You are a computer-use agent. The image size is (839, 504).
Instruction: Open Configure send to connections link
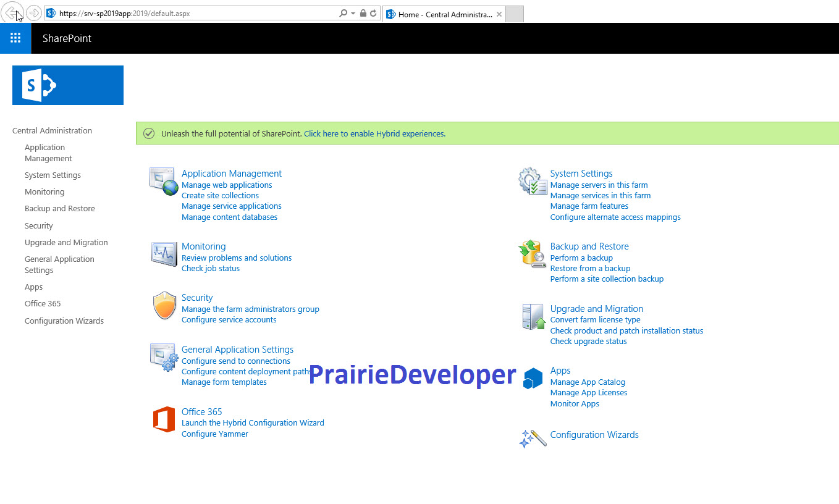(x=236, y=361)
